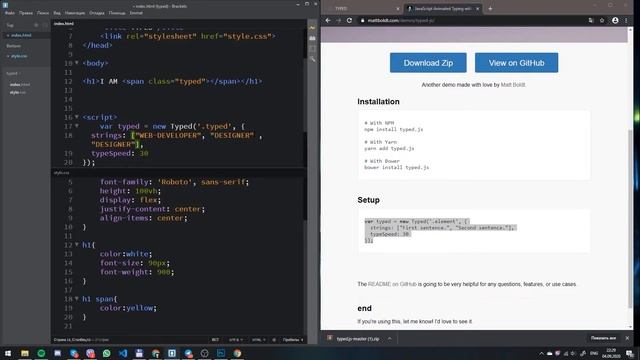The height and width of the screenshot is (360, 640).
Task: Click the third icon in Brackets right toolbar
Action: click(x=312, y=49)
